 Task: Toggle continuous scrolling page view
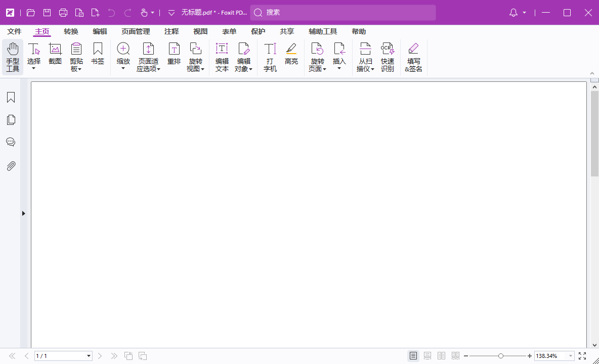[x=427, y=355]
